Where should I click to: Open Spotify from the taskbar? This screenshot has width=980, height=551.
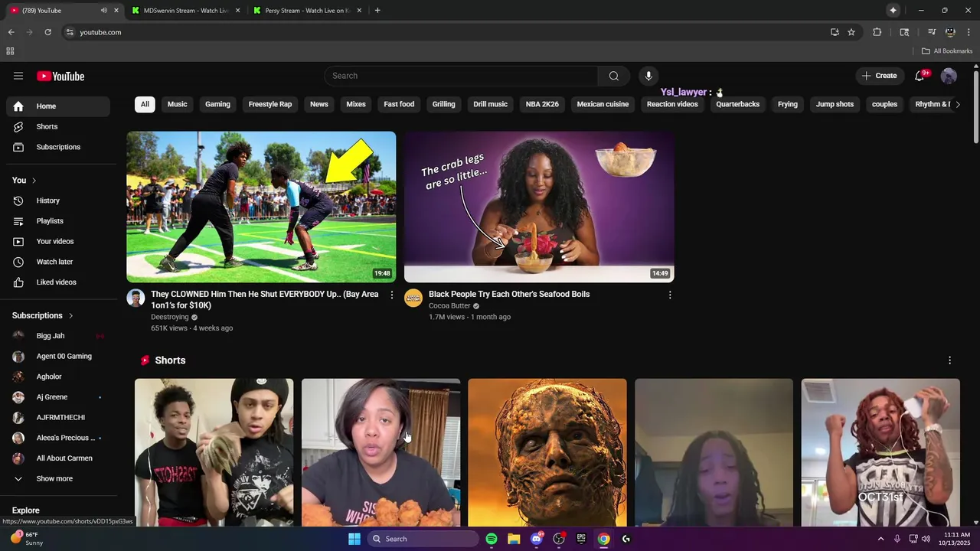tap(492, 539)
